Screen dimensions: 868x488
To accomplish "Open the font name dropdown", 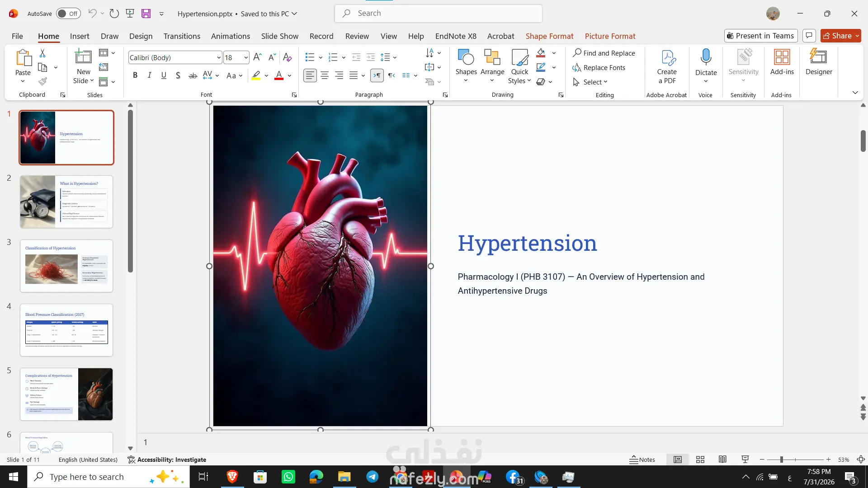I will point(219,57).
